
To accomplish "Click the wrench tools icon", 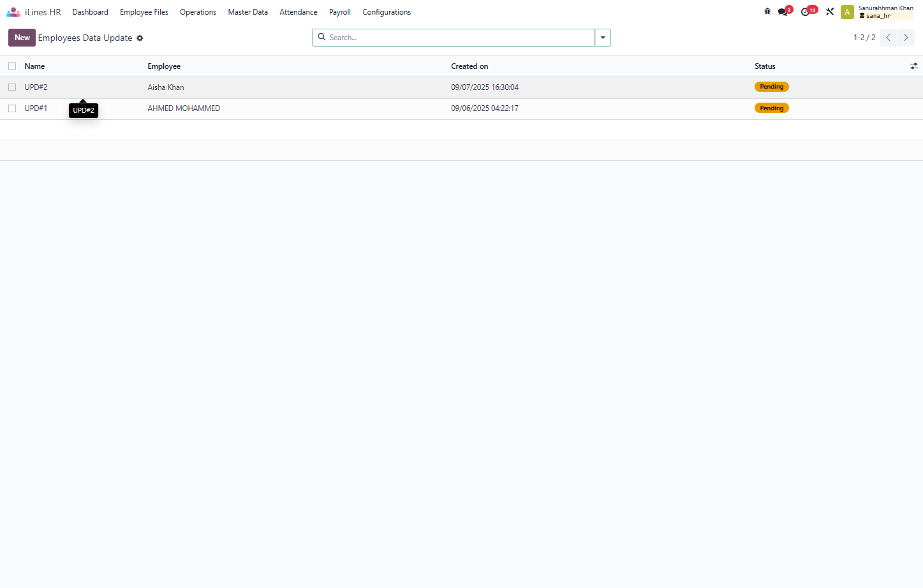I will click(830, 11).
